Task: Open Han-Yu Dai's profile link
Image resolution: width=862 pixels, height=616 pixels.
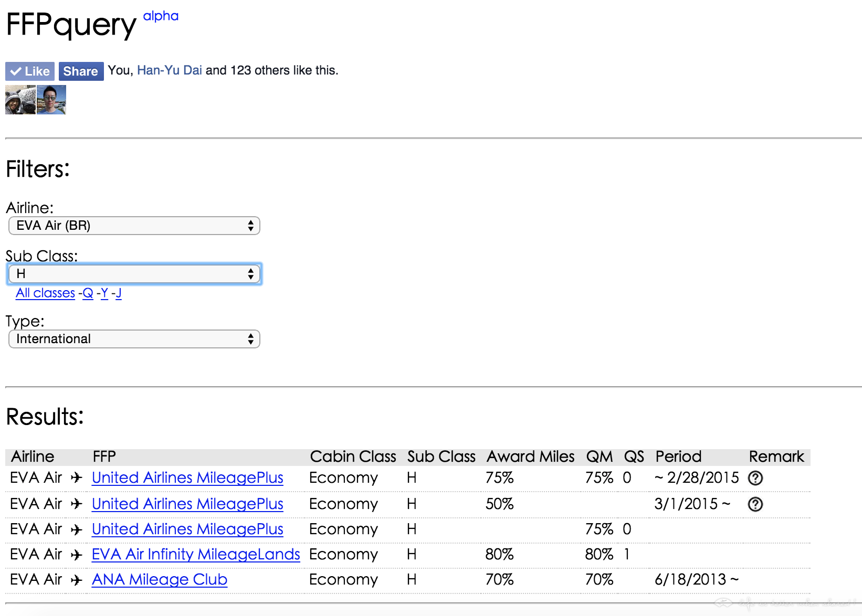Action: pos(170,70)
